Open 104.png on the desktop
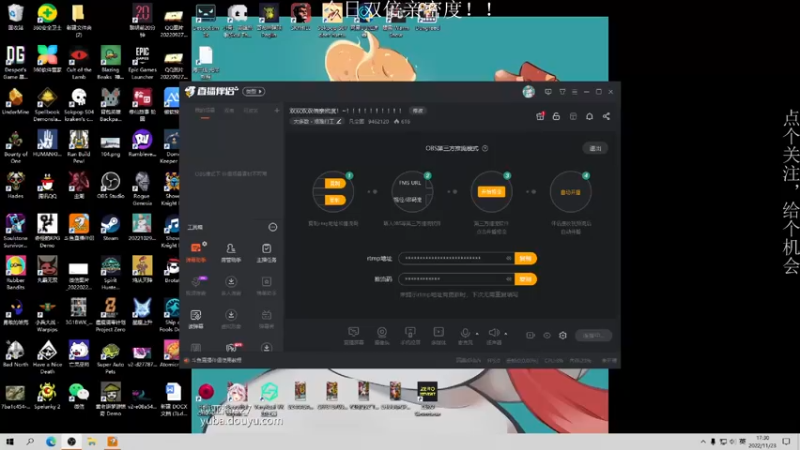This screenshot has width=800, height=450. [x=110, y=146]
